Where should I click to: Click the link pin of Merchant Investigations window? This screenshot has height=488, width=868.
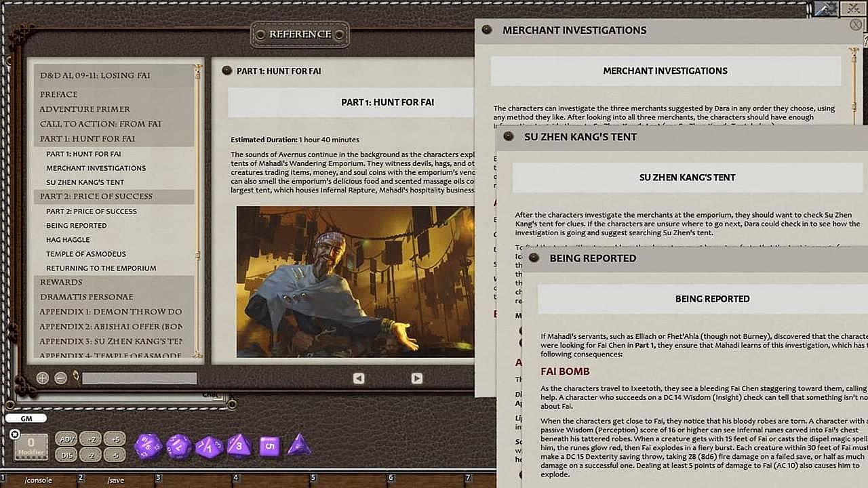486,30
